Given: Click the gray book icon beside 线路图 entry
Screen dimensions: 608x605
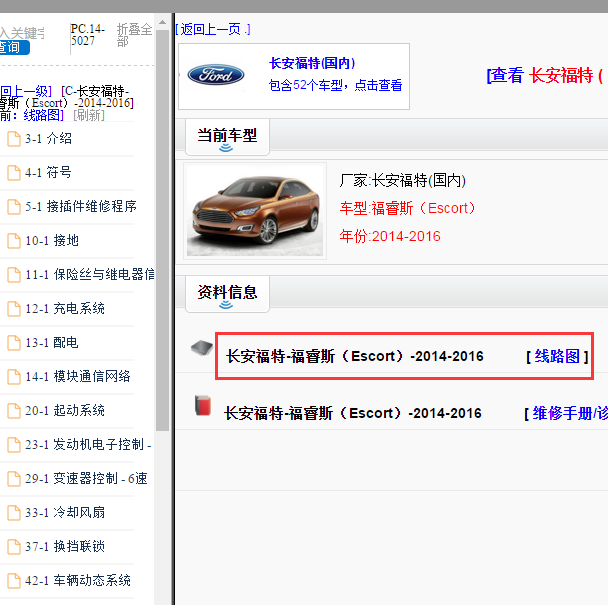Looking at the screenshot, I should (x=202, y=347).
